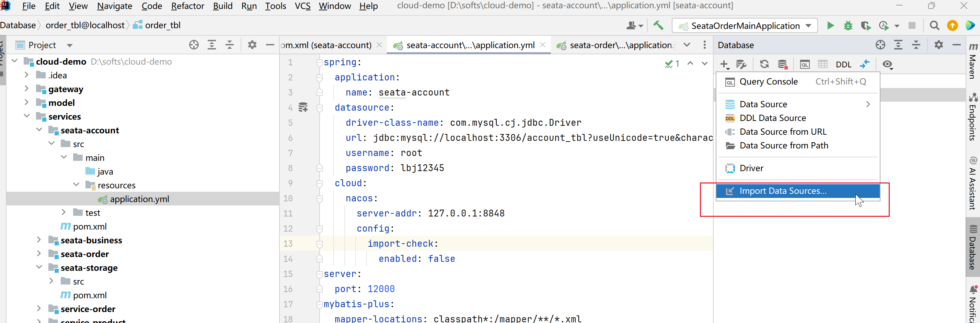Click the red-square database icon beside Refresh

point(783,64)
